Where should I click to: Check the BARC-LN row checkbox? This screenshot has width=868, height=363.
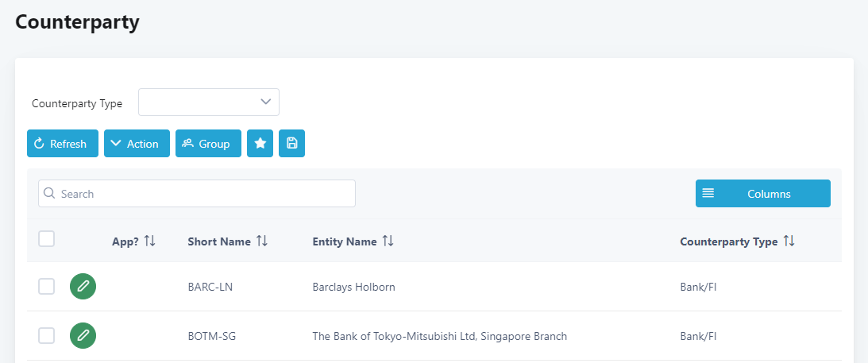[x=47, y=287]
